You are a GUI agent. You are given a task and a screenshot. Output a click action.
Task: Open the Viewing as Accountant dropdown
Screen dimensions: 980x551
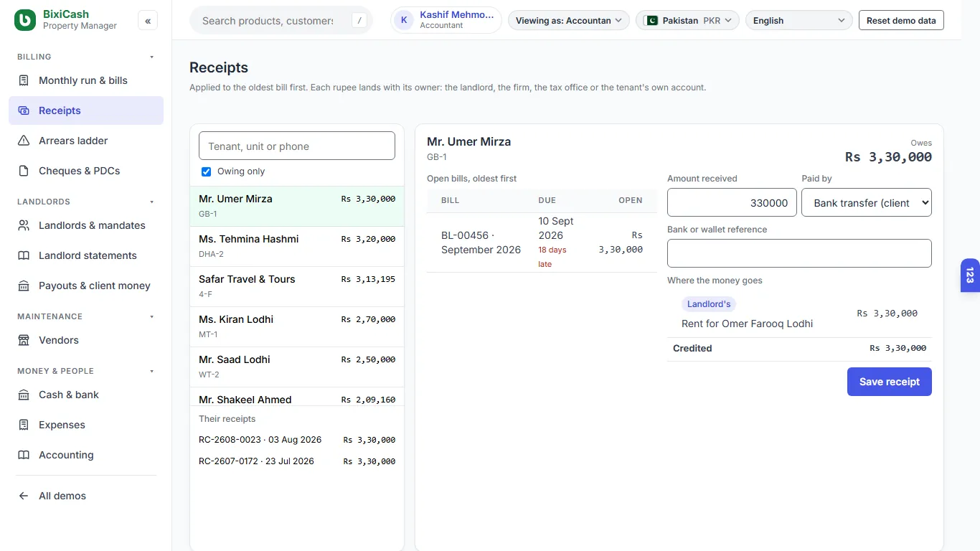[569, 20]
